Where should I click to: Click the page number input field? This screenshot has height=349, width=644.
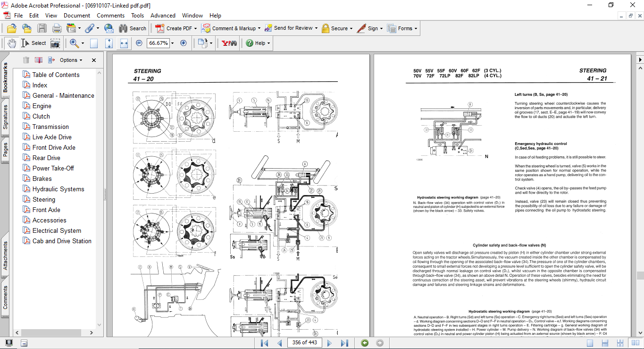pos(304,343)
